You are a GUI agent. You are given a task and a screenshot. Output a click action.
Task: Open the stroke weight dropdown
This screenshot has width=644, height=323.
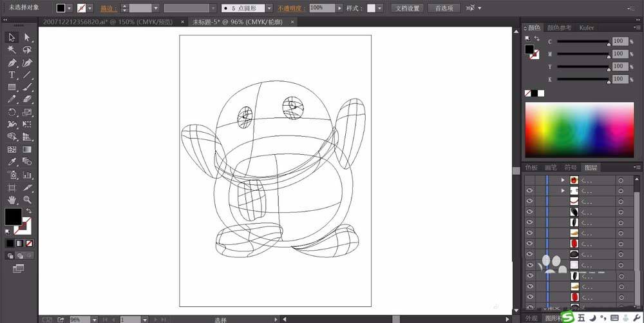(156, 8)
